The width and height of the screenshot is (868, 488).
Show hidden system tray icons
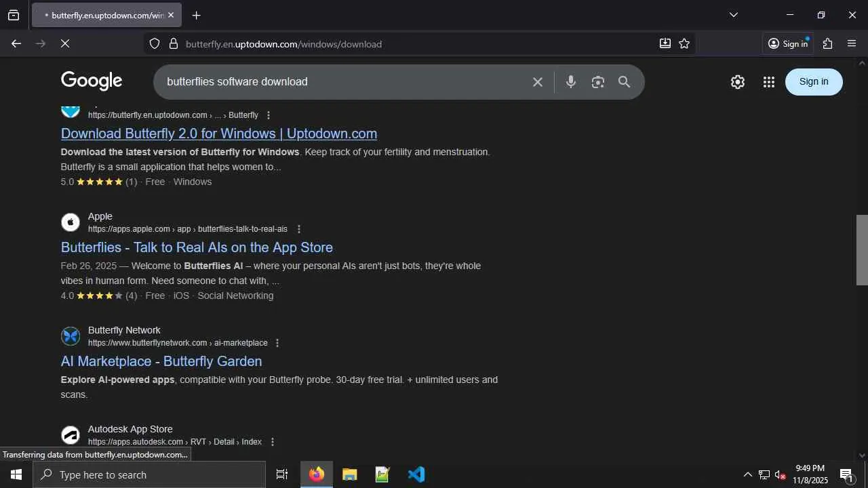pyautogui.click(x=747, y=474)
